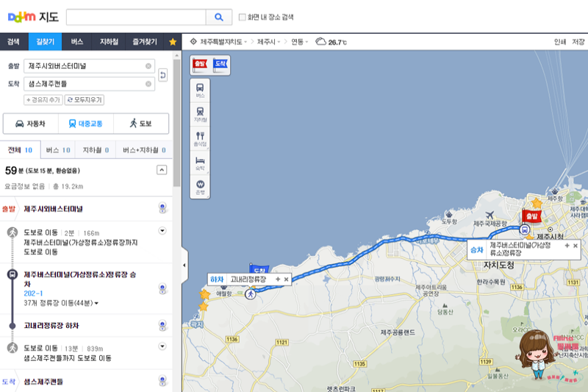588x392 pixels.
Task: Expand first 도보로 이동 166m step
Action: [x=162, y=231]
